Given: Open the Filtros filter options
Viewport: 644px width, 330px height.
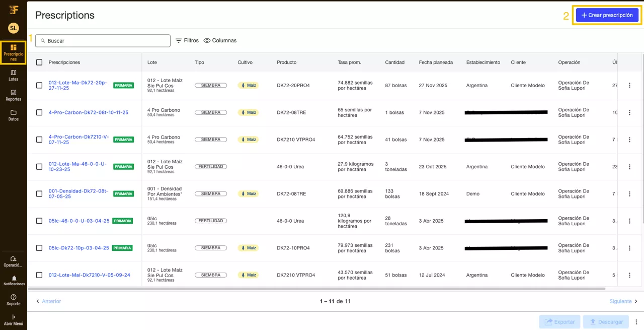Looking at the screenshot, I should (187, 40).
